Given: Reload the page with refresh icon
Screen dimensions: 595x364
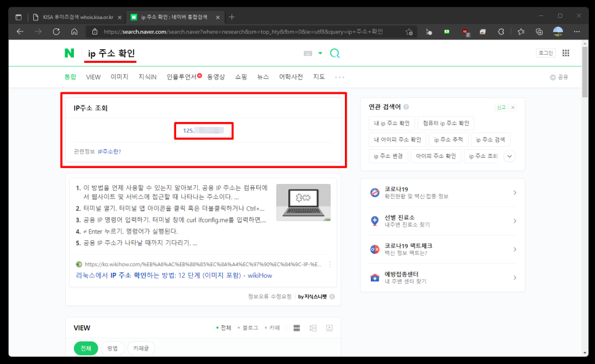Looking at the screenshot, I should [x=56, y=32].
